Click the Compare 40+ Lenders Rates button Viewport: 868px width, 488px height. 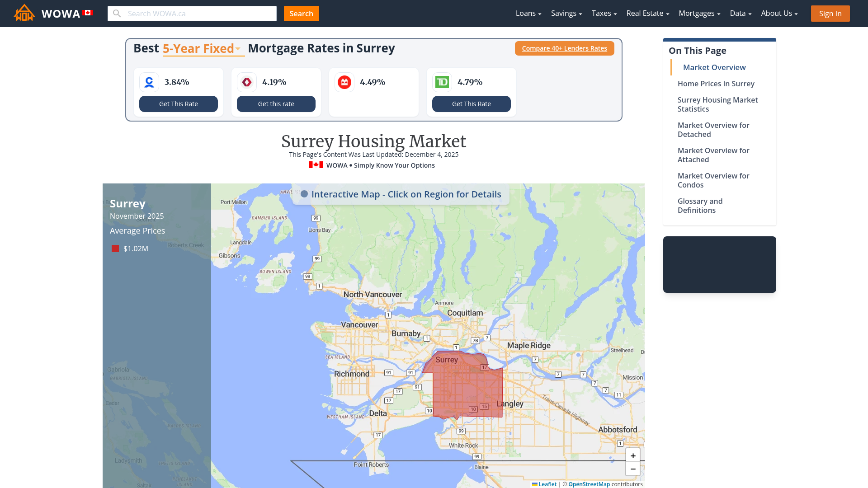coord(564,48)
